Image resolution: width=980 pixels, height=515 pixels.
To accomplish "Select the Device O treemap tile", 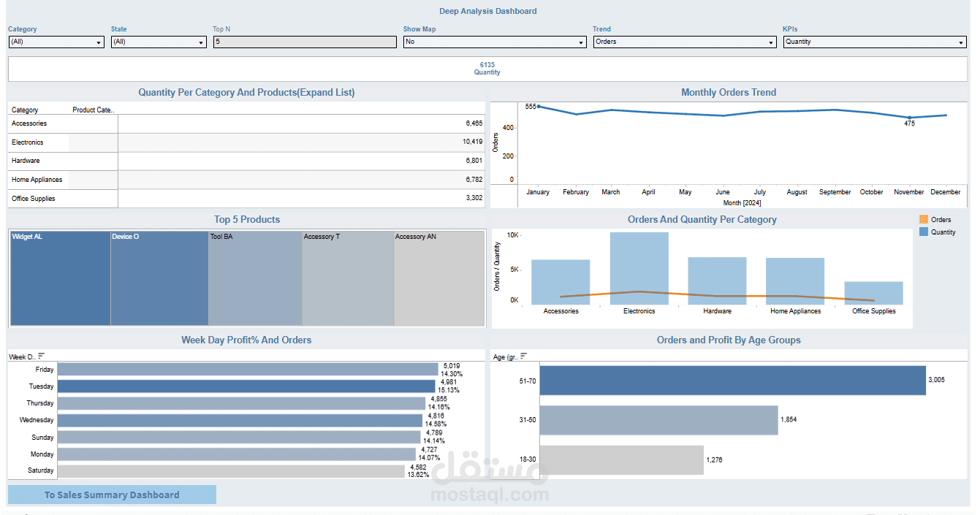I will coord(160,278).
